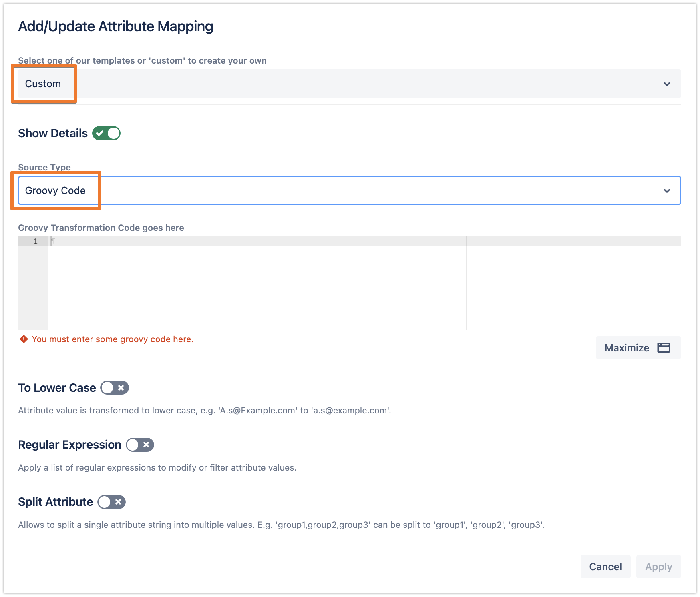Click the window icon on Maximize button
Screen dimensions: 700x597
click(x=664, y=348)
